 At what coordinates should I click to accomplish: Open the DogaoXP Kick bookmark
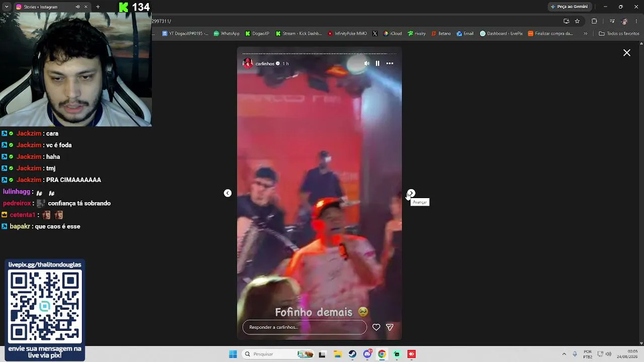pyautogui.click(x=257, y=34)
